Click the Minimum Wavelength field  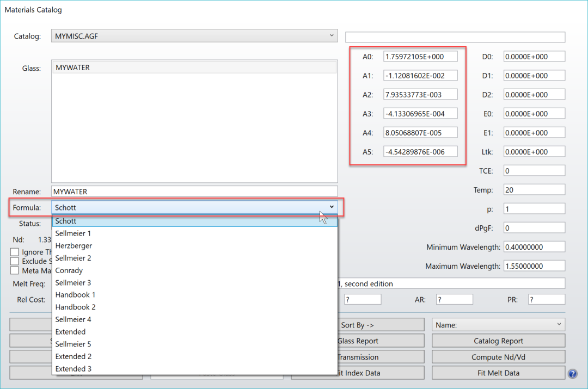pos(535,247)
